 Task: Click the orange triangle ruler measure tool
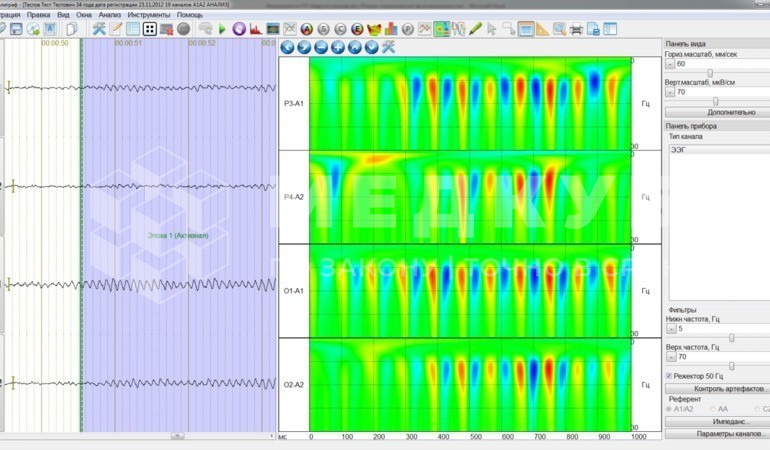(x=542, y=29)
